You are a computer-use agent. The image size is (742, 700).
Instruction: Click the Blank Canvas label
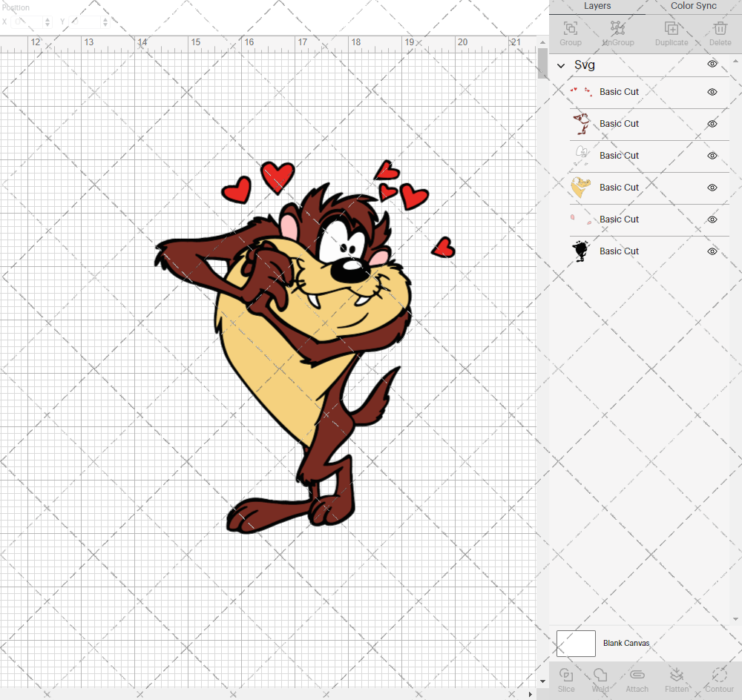(626, 643)
